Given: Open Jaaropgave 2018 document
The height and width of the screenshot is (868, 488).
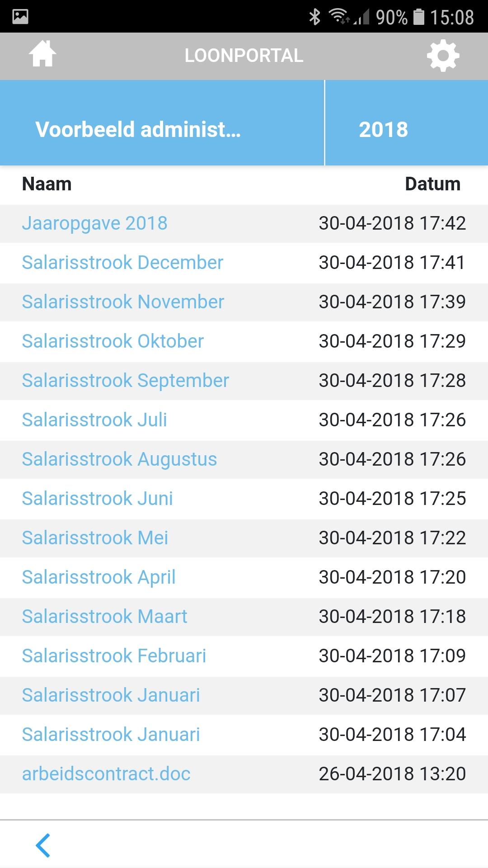Looking at the screenshot, I should (95, 223).
